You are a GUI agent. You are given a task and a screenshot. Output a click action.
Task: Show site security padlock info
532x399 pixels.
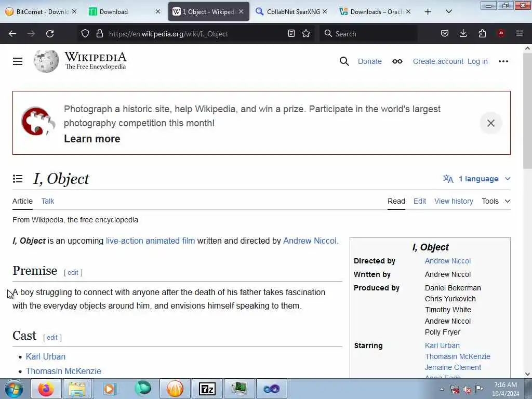(99, 33)
